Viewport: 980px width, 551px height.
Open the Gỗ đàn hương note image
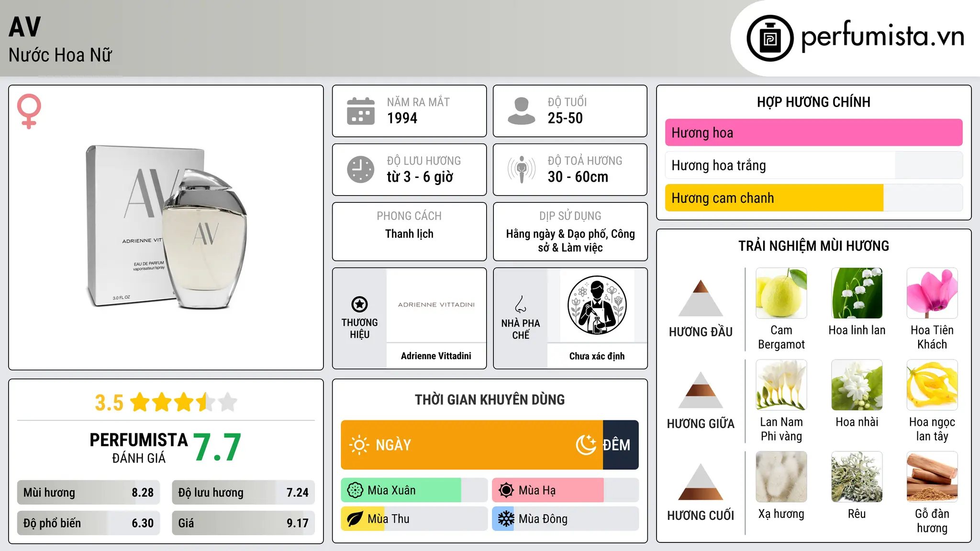coord(932,477)
